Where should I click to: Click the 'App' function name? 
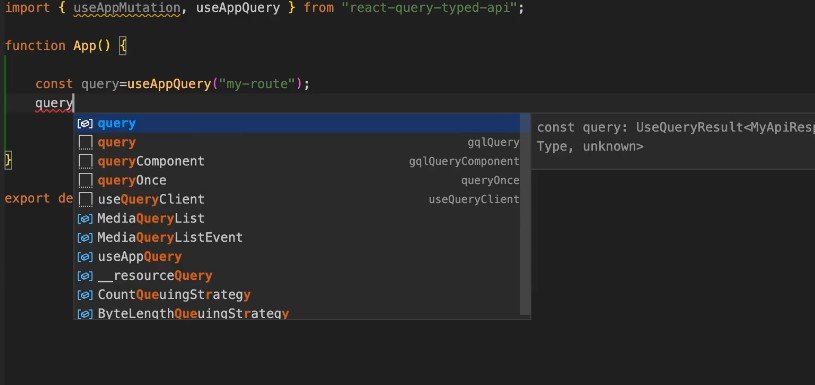[85, 46]
